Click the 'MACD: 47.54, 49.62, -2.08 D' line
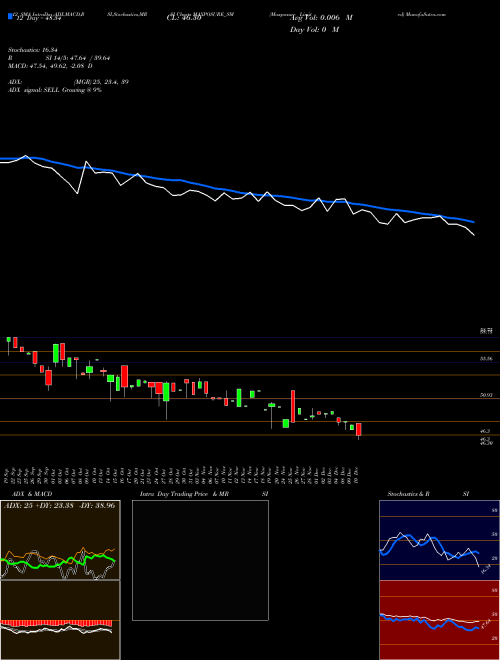 (50, 66)
